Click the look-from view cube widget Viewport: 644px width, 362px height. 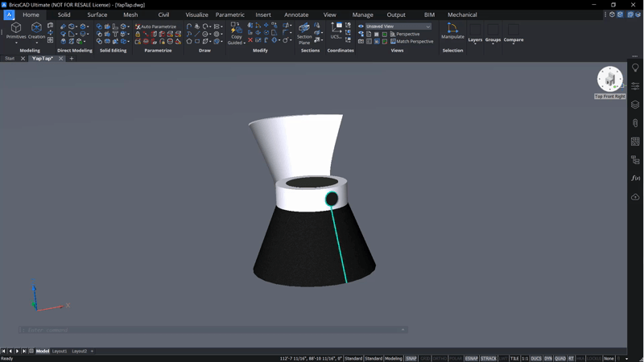610,79
